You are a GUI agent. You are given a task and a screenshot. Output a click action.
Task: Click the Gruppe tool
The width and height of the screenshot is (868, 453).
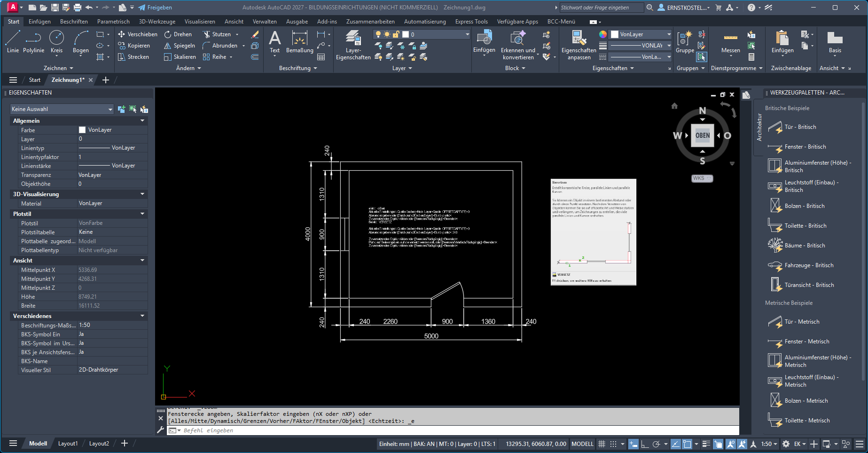685,42
